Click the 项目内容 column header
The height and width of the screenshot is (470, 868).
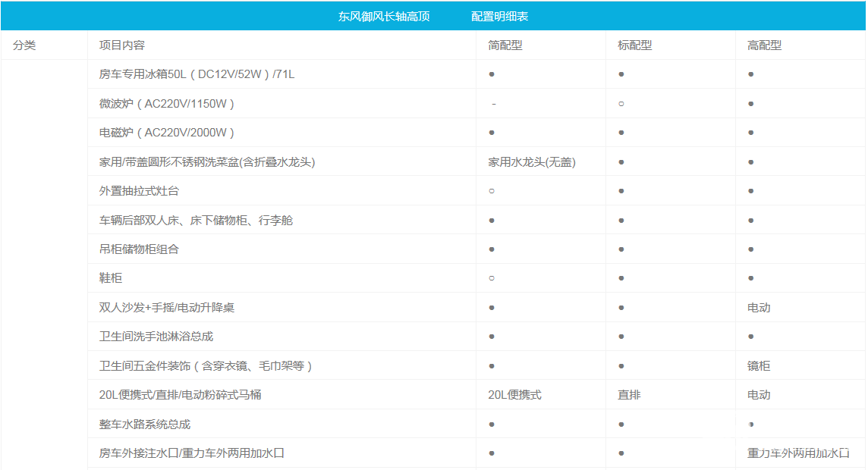pos(121,45)
